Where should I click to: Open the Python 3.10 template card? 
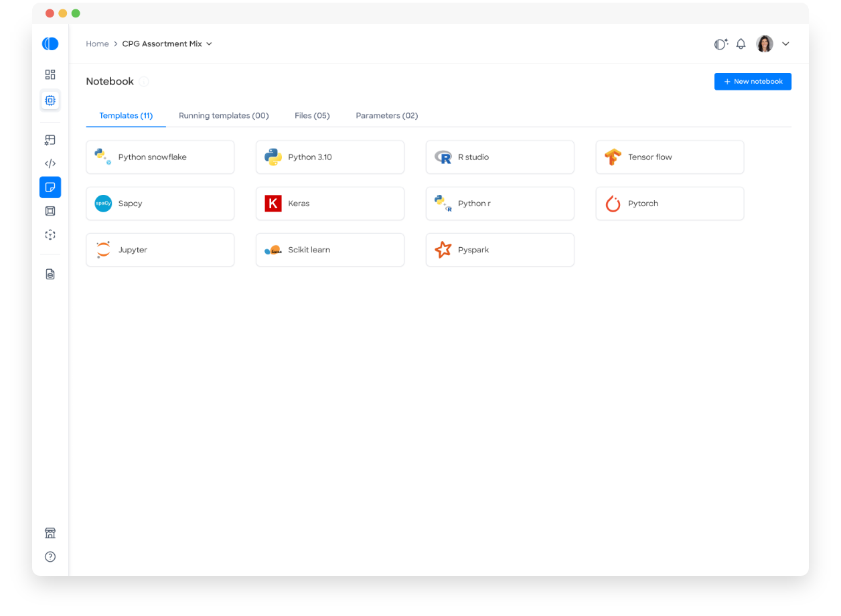pos(330,157)
